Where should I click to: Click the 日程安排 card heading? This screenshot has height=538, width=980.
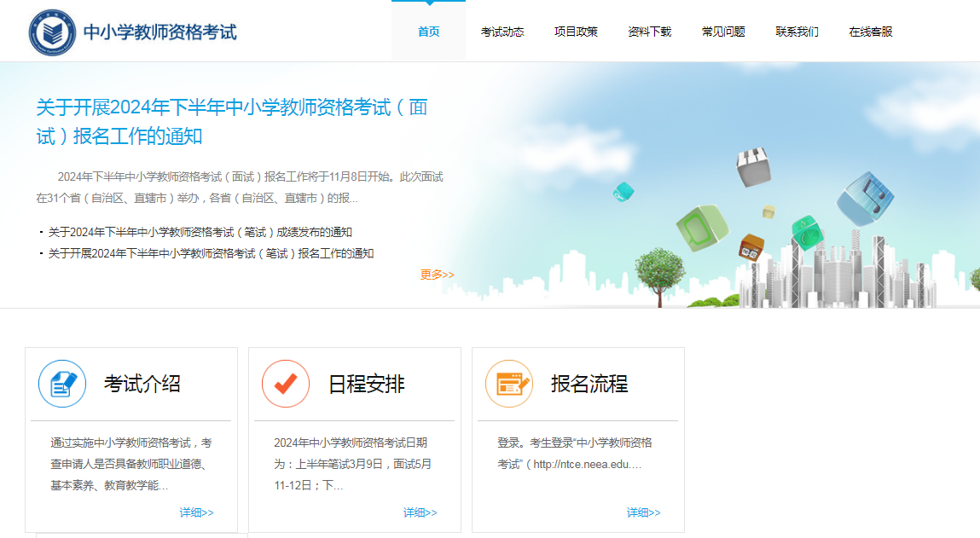(367, 384)
